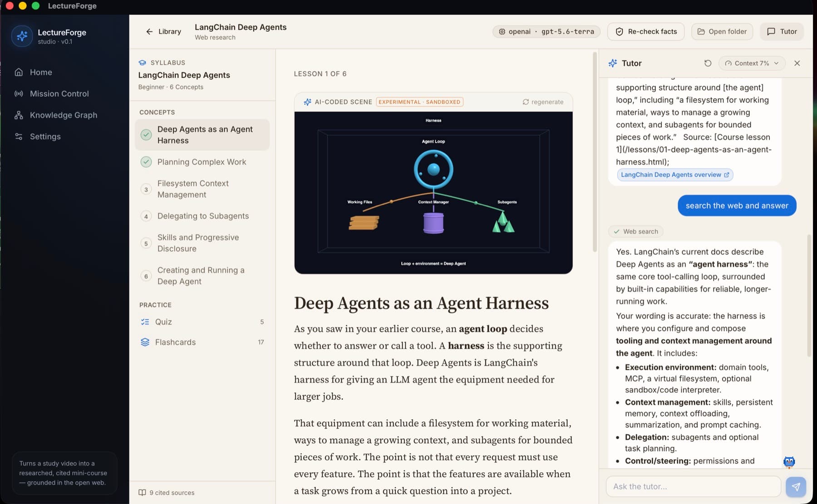817x504 pixels.
Task: Click the Subagents cones in scene
Action: point(503,222)
